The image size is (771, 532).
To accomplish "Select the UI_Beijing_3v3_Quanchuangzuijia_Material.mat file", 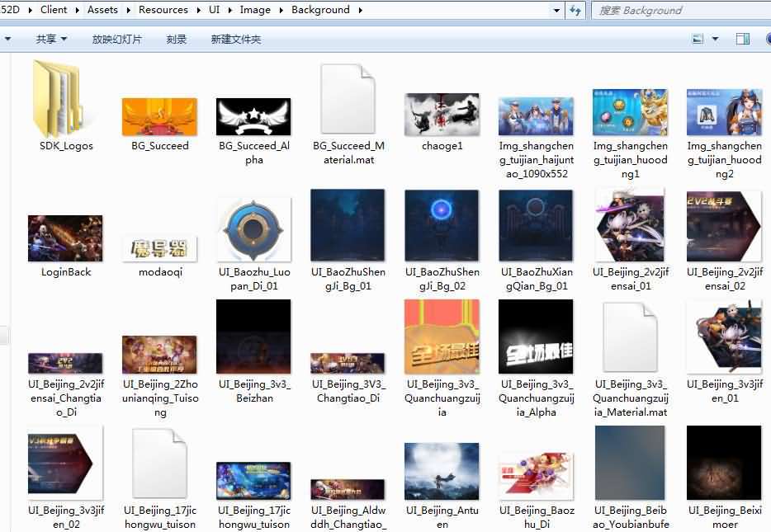I will click(630, 337).
